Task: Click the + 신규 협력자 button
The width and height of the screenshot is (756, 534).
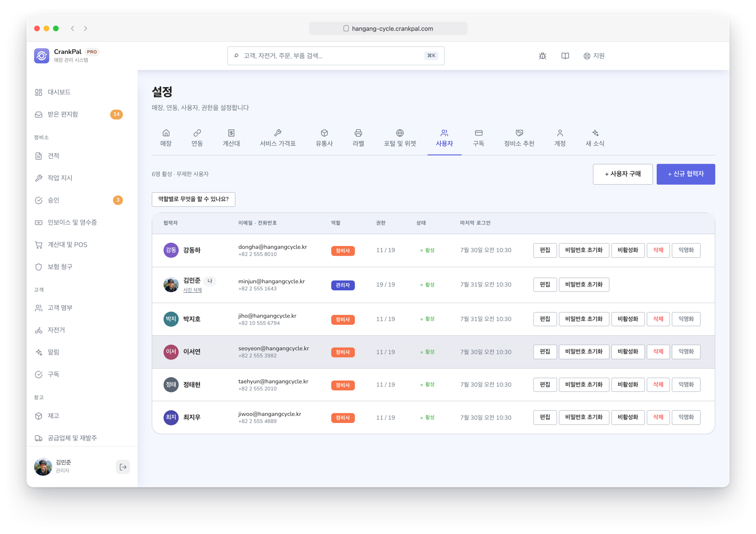Action: 686,174
